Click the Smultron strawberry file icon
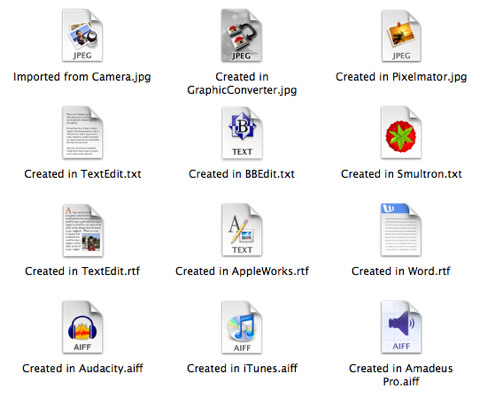The image size is (480, 405). (x=401, y=133)
